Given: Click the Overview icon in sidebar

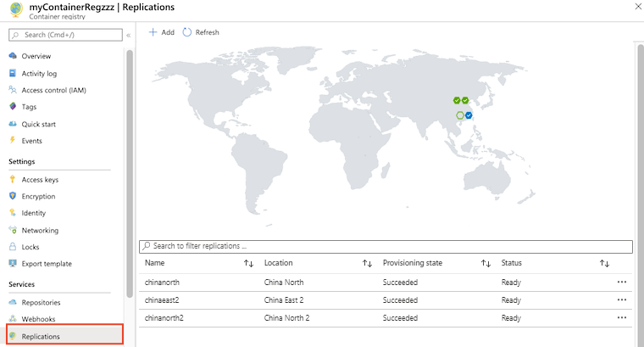Looking at the screenshot, I should [x=13, y=56].
